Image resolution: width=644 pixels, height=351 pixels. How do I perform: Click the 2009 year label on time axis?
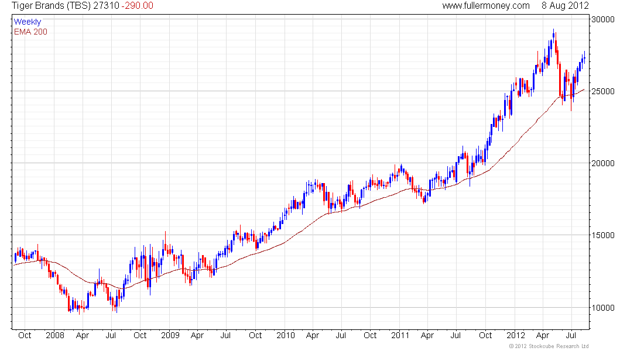(170, 335)
